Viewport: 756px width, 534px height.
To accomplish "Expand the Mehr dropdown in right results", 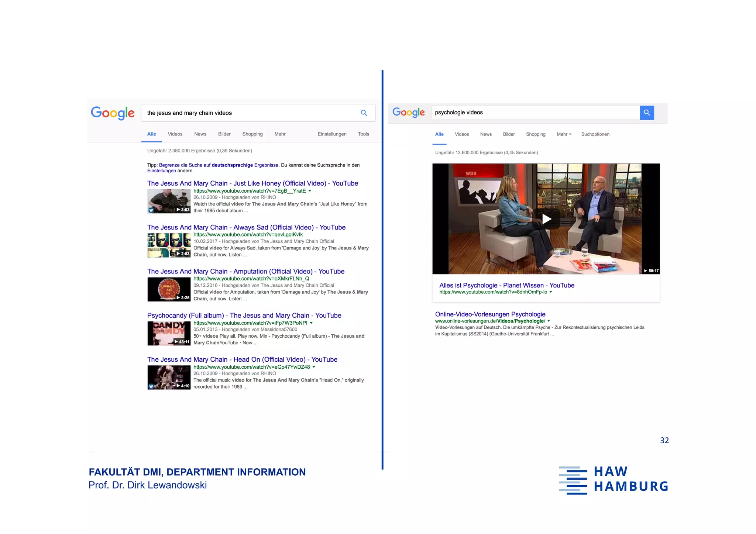I will pyautogui.click(x=564, y=134).
